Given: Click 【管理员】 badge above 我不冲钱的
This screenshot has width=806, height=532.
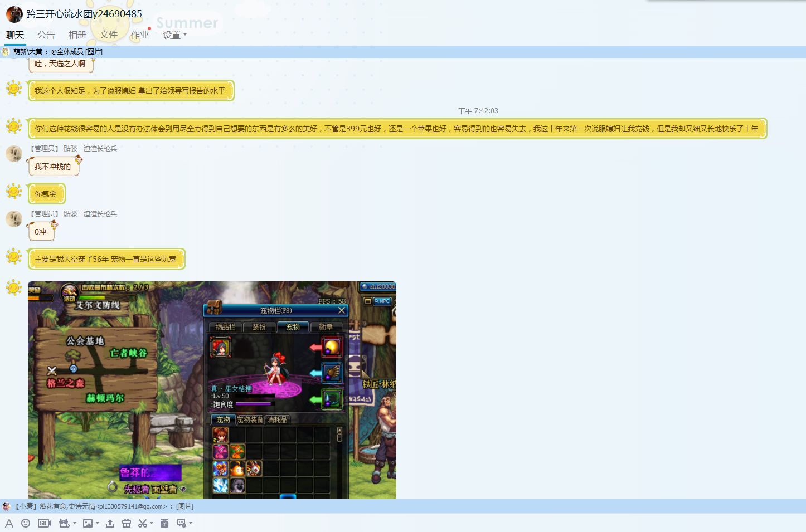Looking at the screenshot, I should [45, 148].
